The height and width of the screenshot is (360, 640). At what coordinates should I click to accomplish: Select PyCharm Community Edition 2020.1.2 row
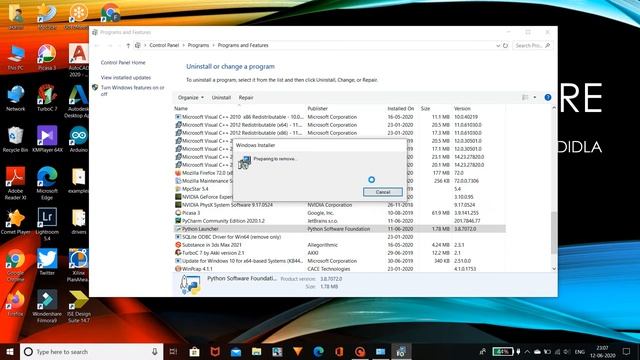(x=340, y=221)
